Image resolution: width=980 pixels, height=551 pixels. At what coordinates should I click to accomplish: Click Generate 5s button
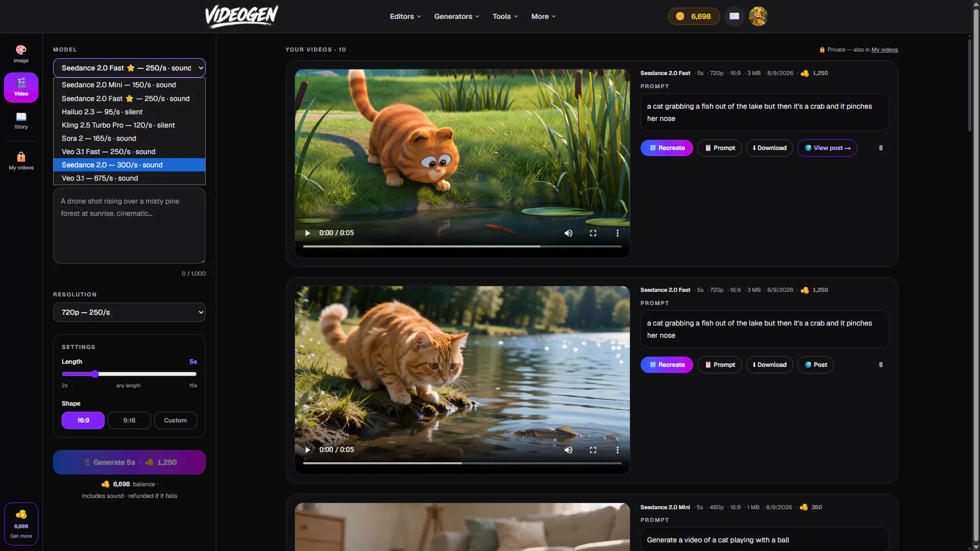pyautogui.click(x=129, y=462)
